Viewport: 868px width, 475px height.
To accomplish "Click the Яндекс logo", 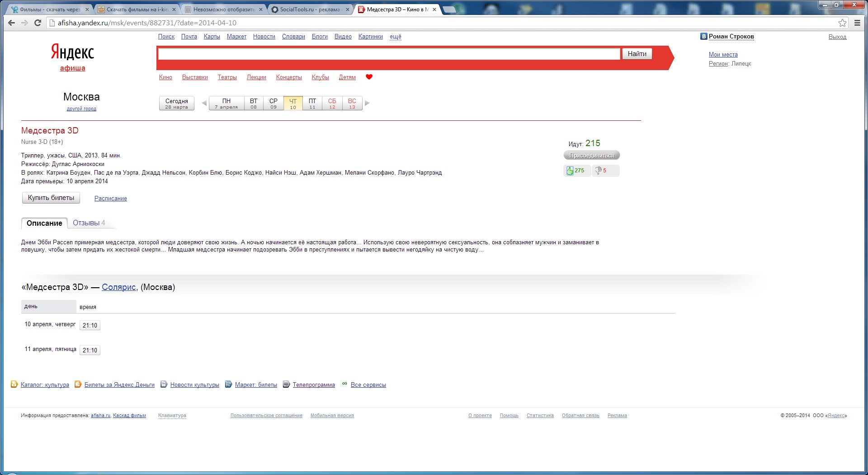I will [72, 52].
